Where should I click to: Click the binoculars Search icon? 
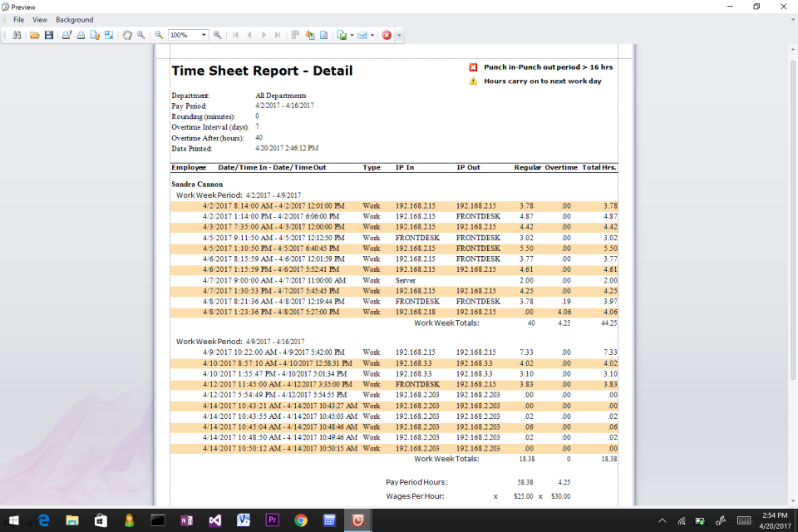(x=17, y=35)
